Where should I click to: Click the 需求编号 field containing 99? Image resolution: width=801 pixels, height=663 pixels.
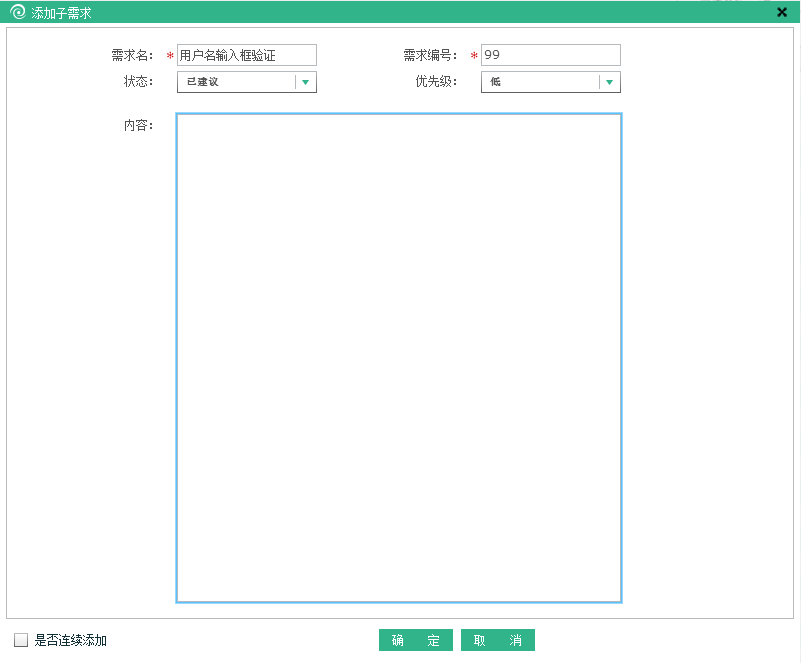[x=550, y=55]
